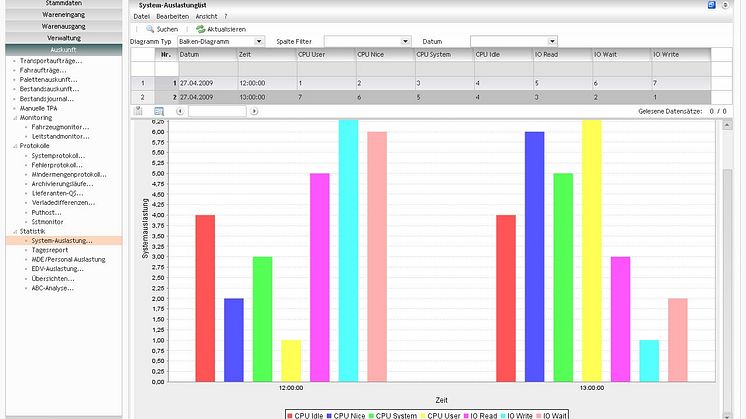
Task: Open Fahrzeugmonitor... entry
Action: point(60,127)
